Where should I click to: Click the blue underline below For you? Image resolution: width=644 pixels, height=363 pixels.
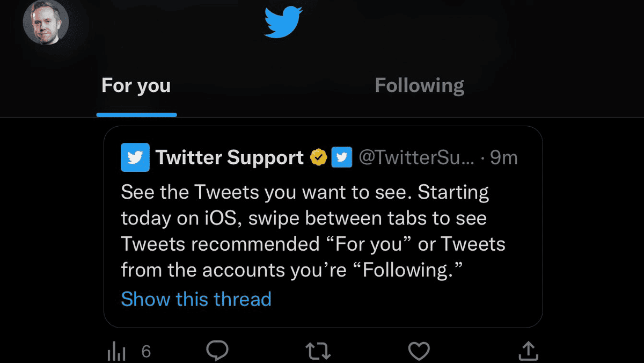(x=136, y=114)
